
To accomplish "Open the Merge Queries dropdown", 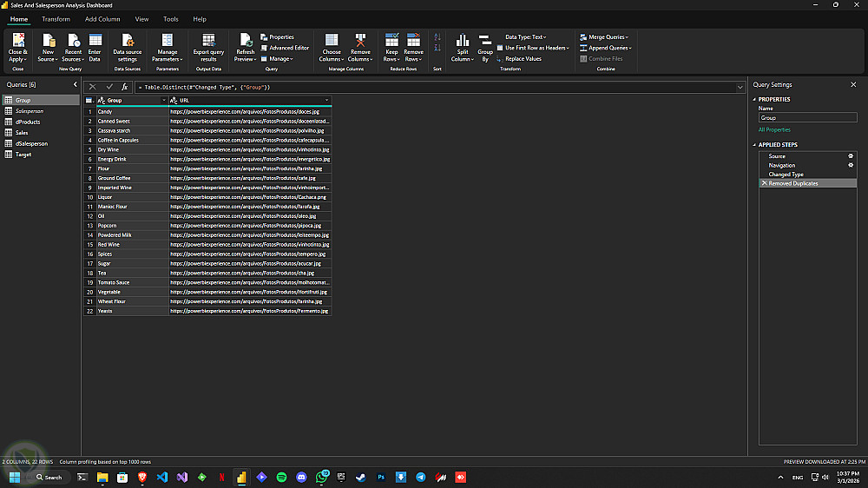I will tap(604, 37).
